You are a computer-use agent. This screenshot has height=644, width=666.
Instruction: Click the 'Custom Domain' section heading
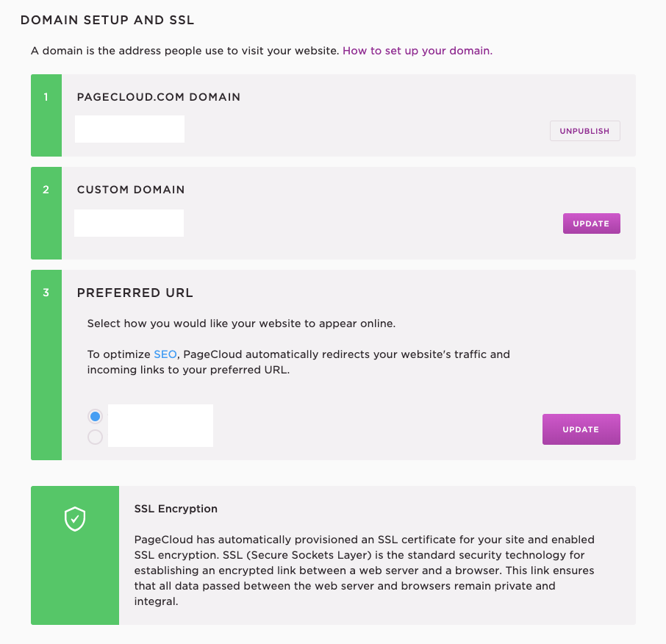[131, 190]
